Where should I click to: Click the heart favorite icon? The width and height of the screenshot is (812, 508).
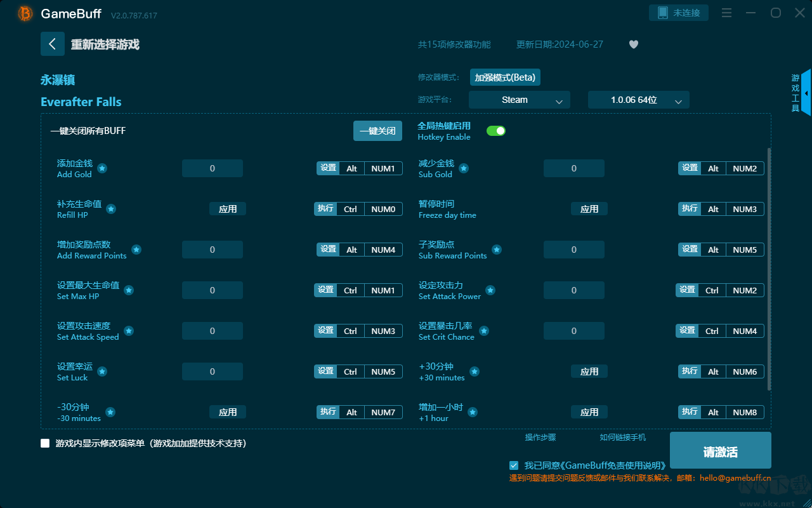coord(633,44)
